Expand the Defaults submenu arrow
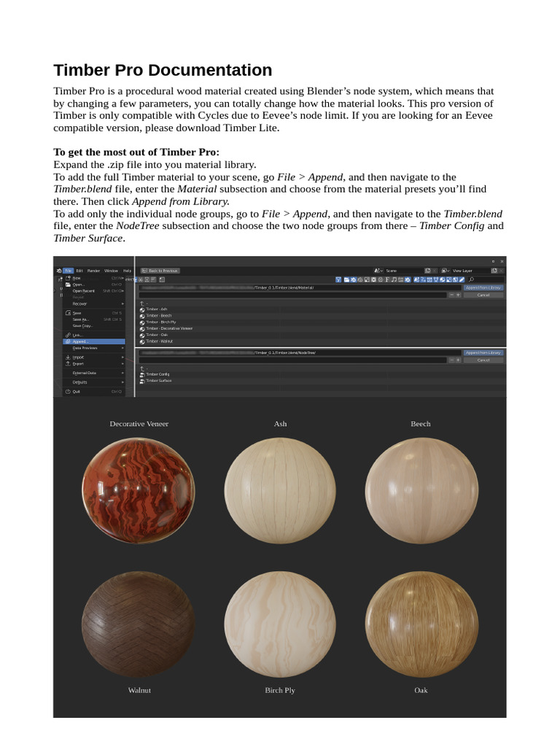The image size is (560, 747). point(122,382)
